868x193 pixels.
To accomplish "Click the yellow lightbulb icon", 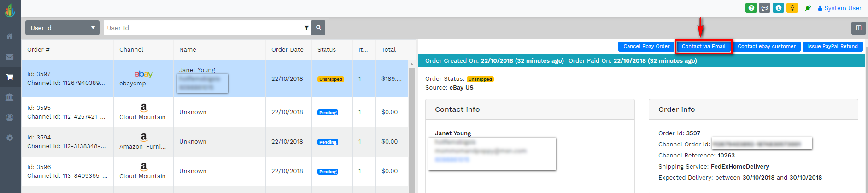I will tap(792, 8).
